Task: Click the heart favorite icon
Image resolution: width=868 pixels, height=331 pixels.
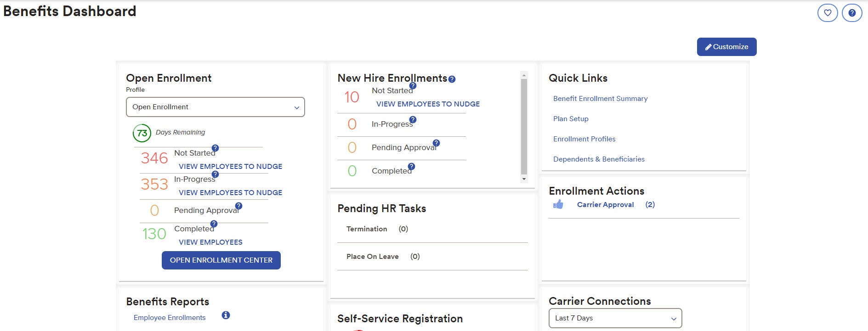Action: click(828, 13)
